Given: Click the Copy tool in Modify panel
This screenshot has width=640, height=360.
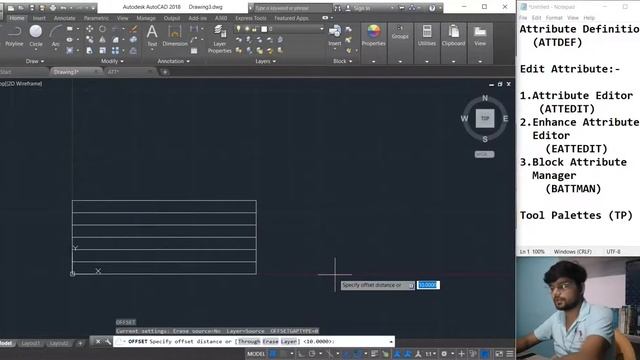Looking at the screenshot, I should [89, 40].
